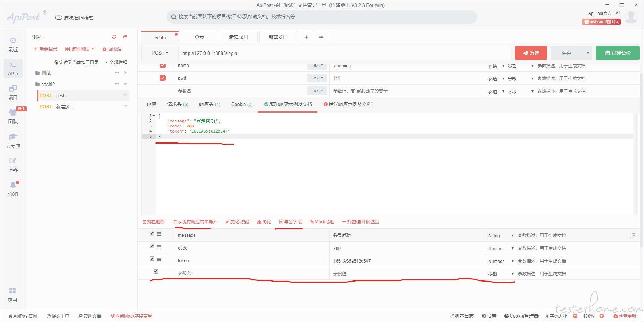Screen dimensions: 644x322
Task: Click 美化/校验 beautify link
Action: 237,221
